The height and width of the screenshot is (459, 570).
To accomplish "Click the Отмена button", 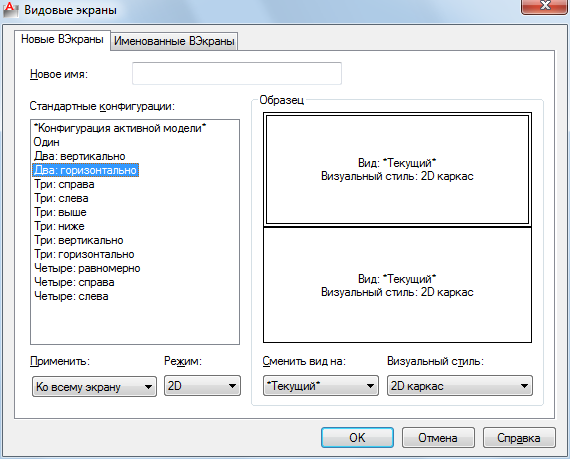I will click(438, 438).
